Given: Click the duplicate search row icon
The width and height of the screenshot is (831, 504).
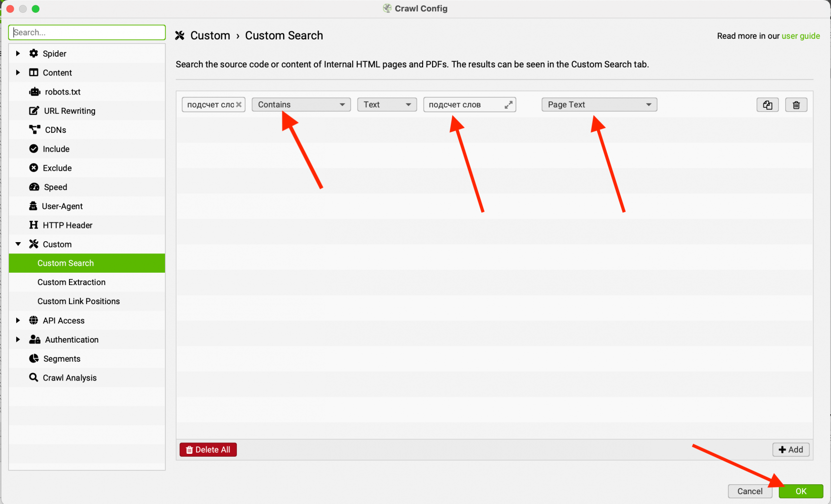Looking at the screenshot, I should pyautogui.click(x=767, y=105).
